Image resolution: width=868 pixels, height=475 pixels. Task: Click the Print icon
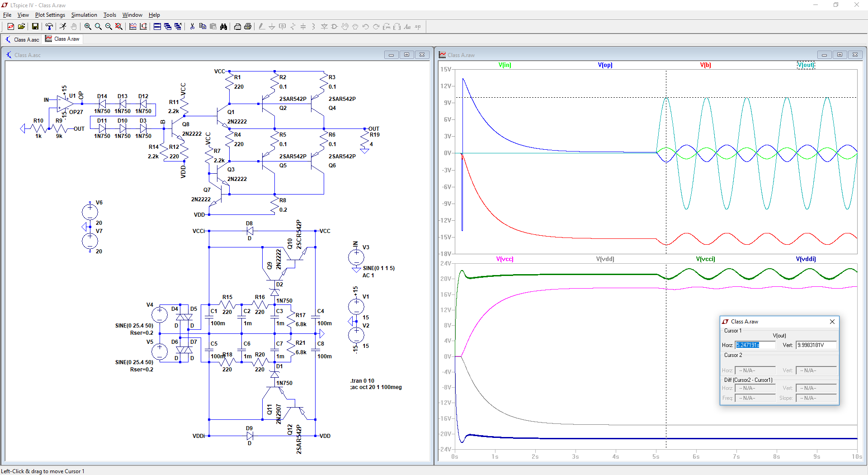point(248,27)
